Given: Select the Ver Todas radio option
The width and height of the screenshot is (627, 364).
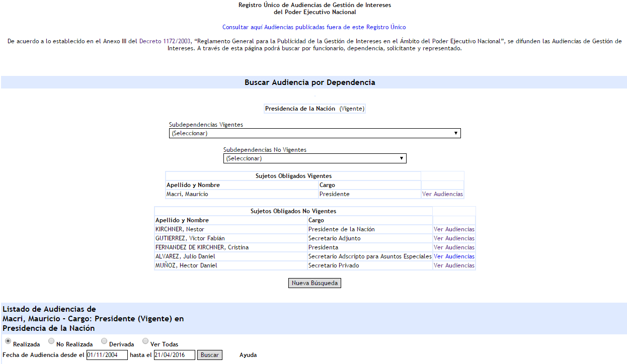Looking at the screenshot, I should click(x=145, y=341).
